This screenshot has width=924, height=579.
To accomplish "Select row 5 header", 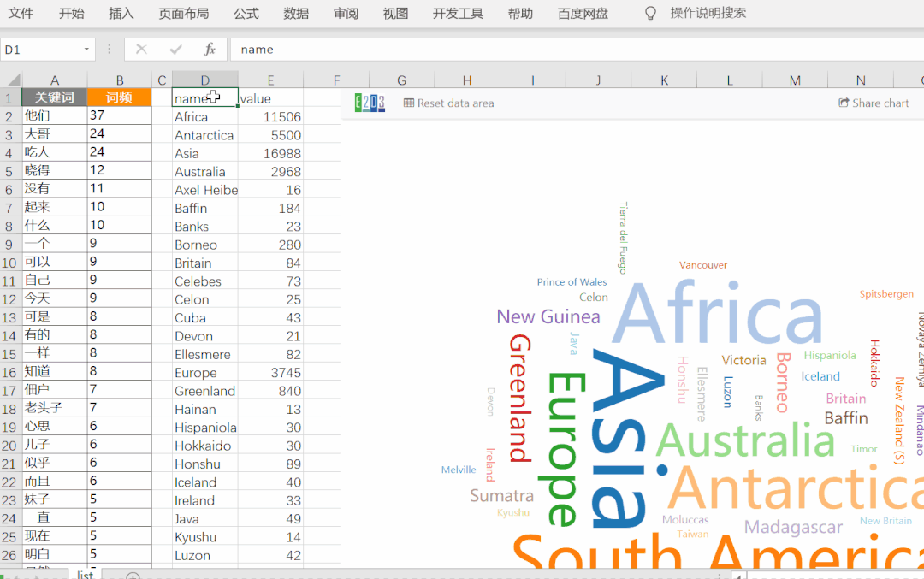I will point(9,171).
